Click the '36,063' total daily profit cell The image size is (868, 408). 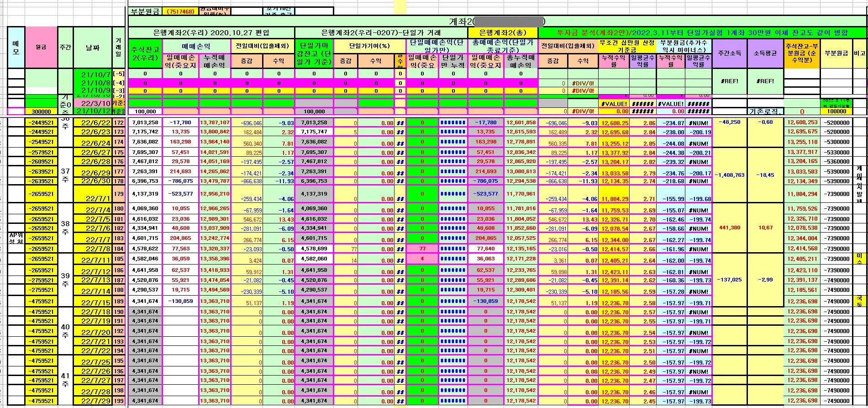486,259
